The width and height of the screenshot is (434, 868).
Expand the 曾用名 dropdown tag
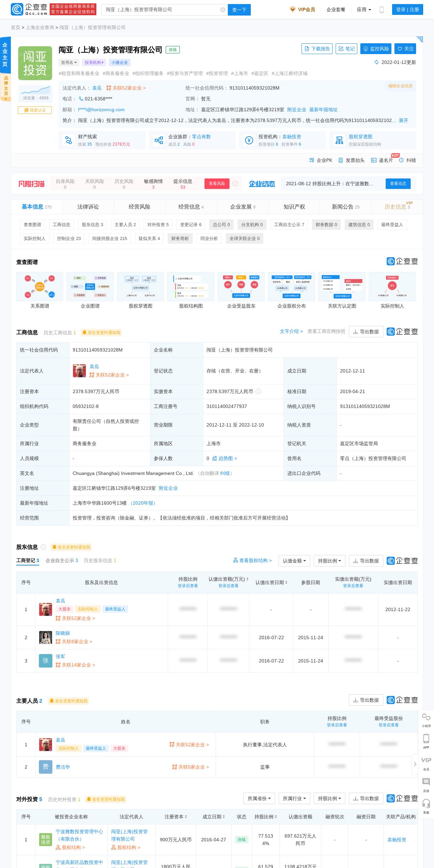tap(69, 63)
